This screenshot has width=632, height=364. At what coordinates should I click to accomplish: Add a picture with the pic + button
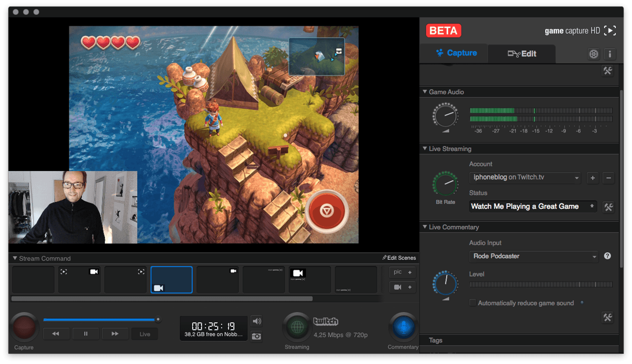(402, 272)
